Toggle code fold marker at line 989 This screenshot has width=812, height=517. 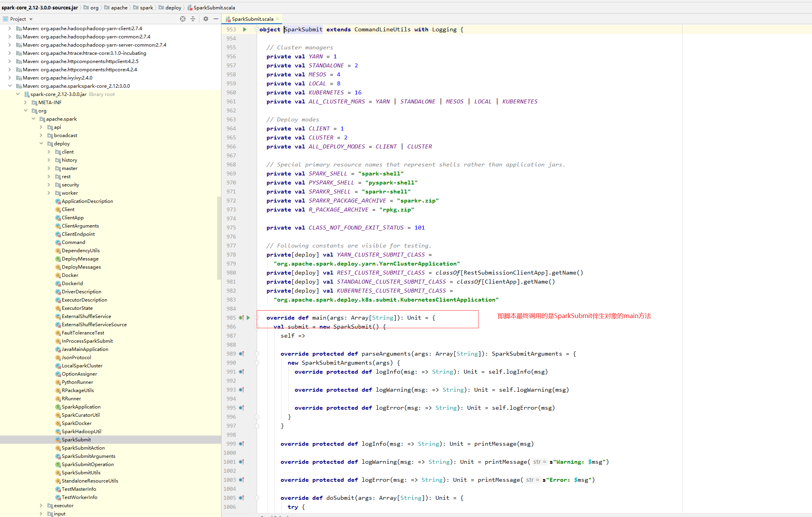click(x=257, y=354)
